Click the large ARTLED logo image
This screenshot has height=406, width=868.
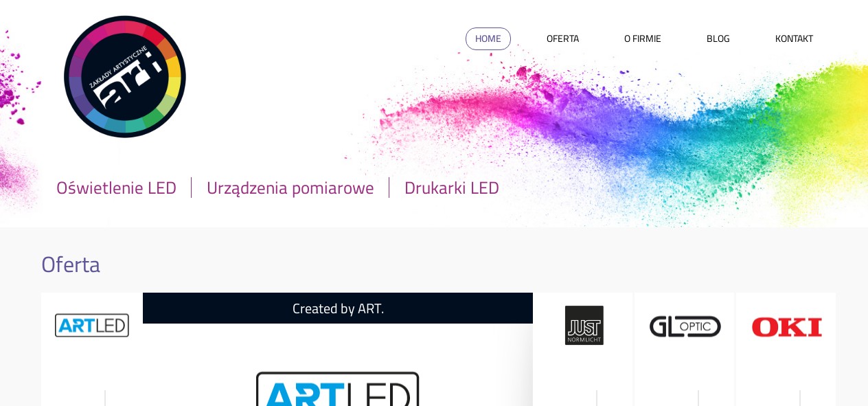(x=338, y=389)
